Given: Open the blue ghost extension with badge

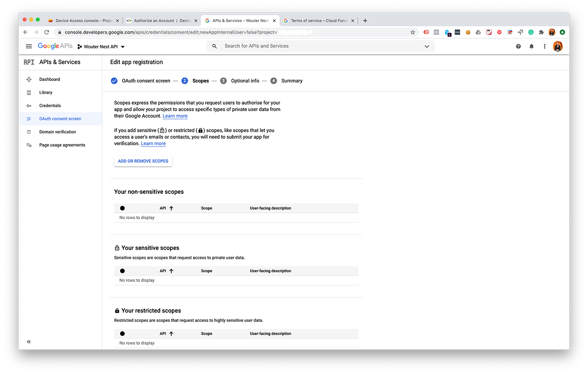Looking at the screenshot, I should [447, 33].
